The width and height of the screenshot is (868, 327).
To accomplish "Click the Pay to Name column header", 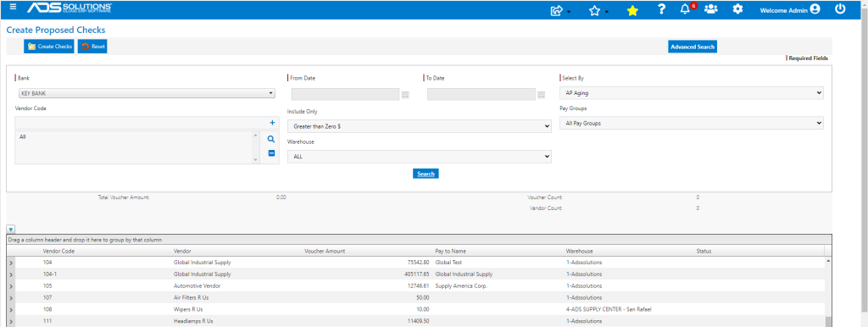I will [x=451, y=252].
